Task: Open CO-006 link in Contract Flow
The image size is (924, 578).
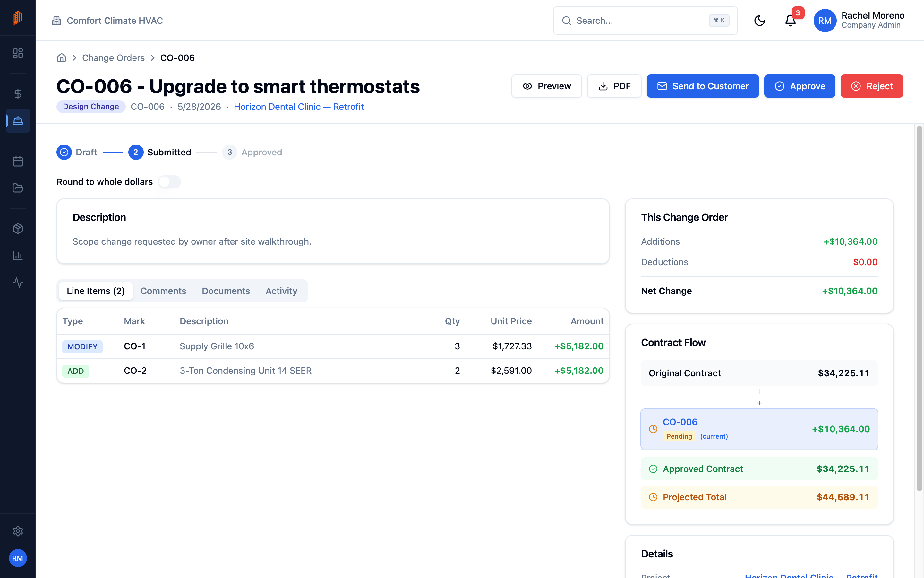Action: tap(680, 422)
